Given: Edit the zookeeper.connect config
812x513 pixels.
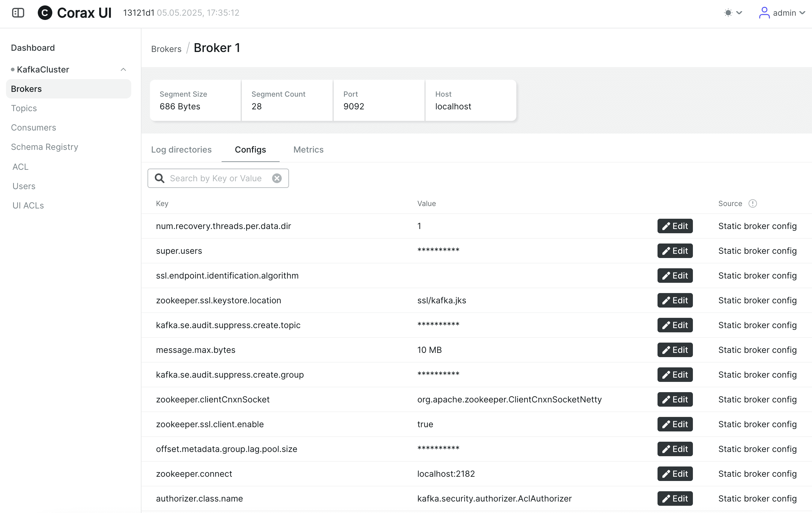Looking at the screenshot, I should 675,474.
